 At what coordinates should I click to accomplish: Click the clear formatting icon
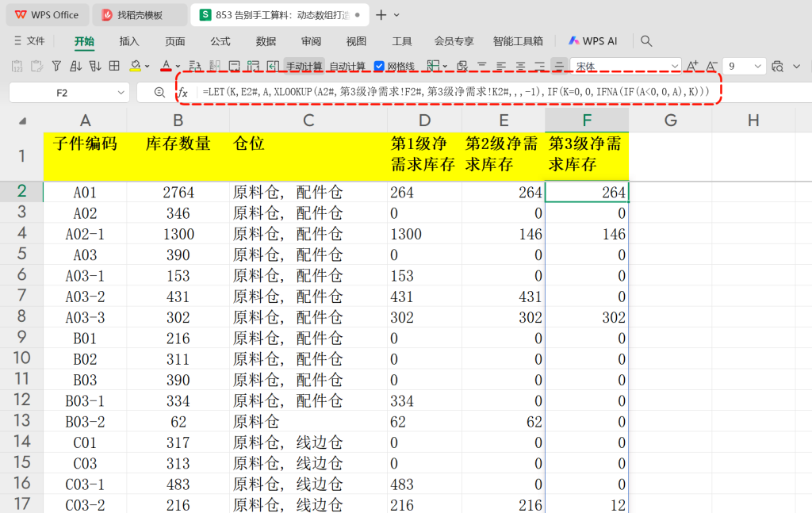462,66
